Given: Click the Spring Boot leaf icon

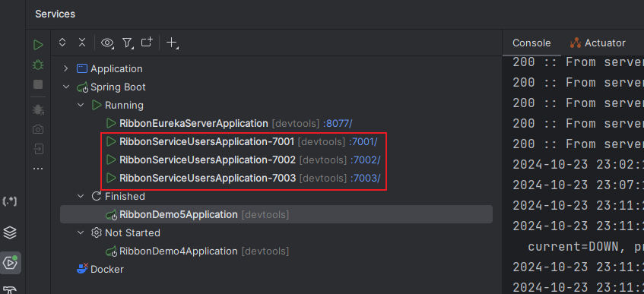Looking at the screenshot, I should coord(82,87).
